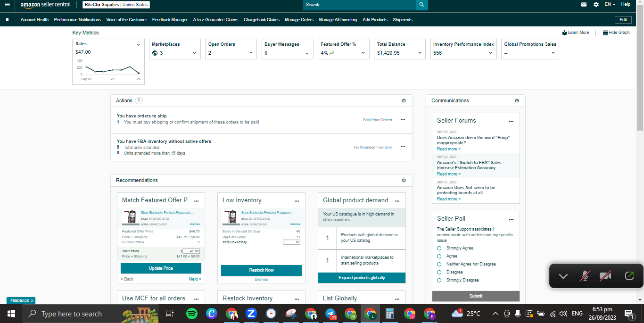This screenshot has width=644, height=323.
Task: Click green share screen icon in overlay
Action: point(629,276)
